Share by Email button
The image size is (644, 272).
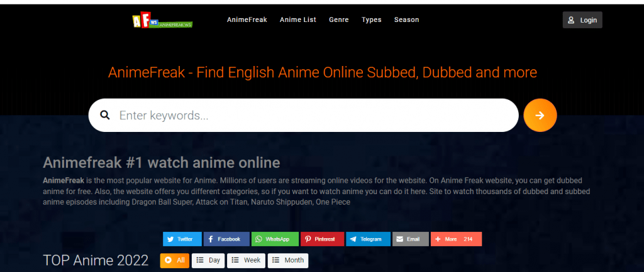click(x=410, y=239)
